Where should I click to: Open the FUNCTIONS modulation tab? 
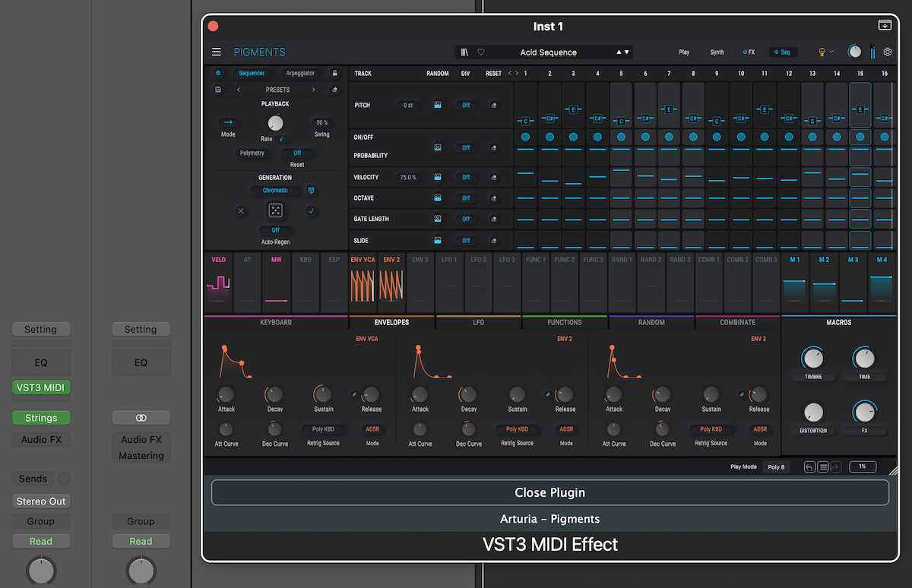[565, 322]
